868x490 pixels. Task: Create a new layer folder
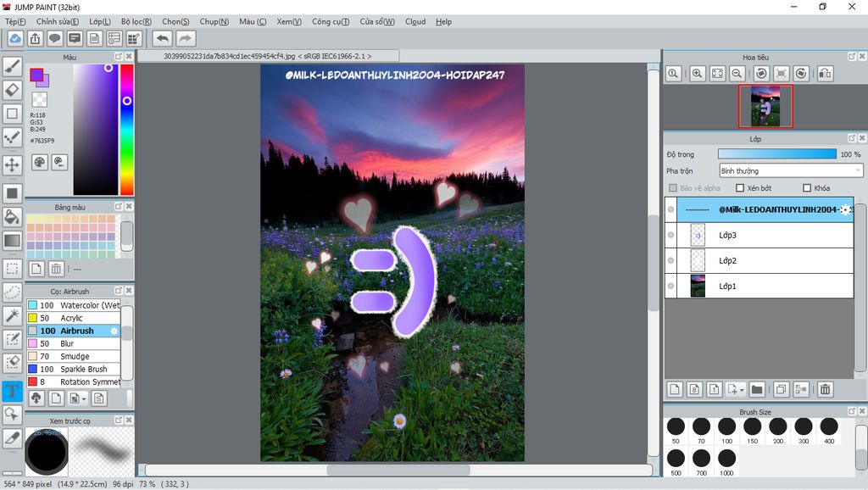tap(757, 389)
